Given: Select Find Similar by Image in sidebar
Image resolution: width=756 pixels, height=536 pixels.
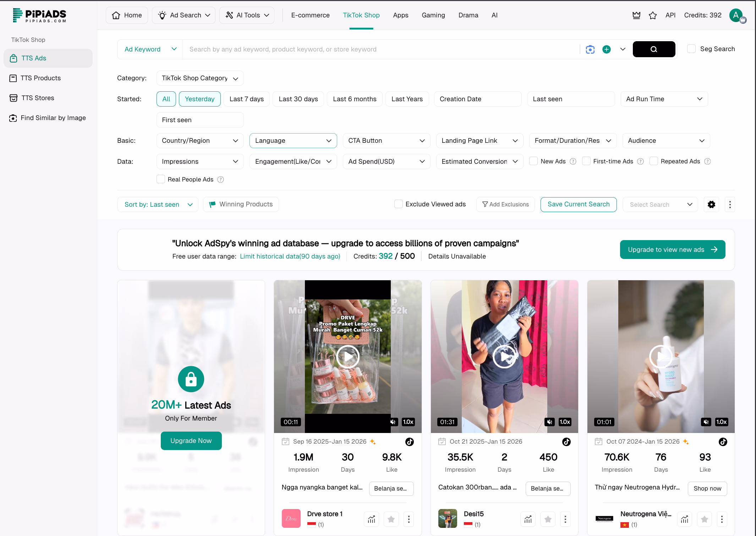Looking at the screenshot, I should tap(48, 118).
